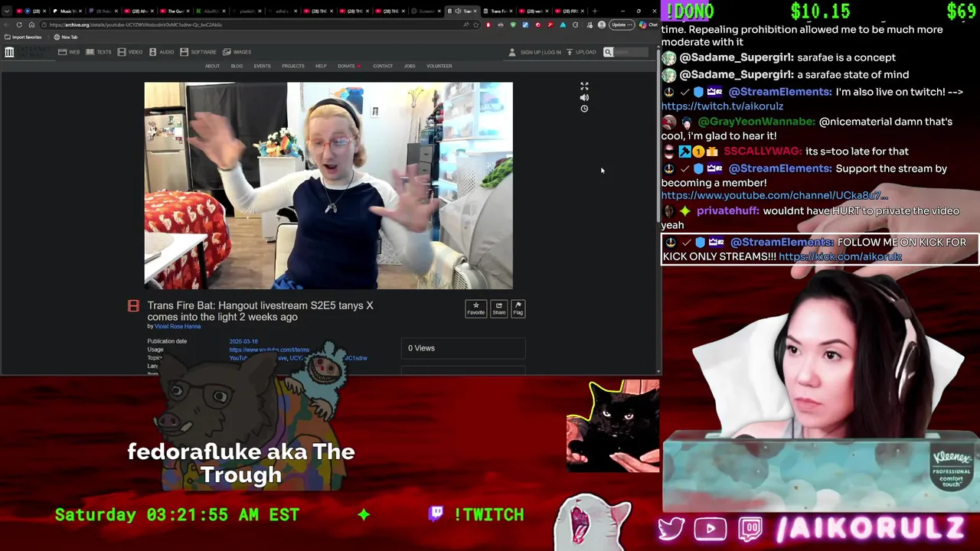Viewport: 980px width, 551px height.
Task: Click Import favorites in bookmarks bar
Action: 23,37
